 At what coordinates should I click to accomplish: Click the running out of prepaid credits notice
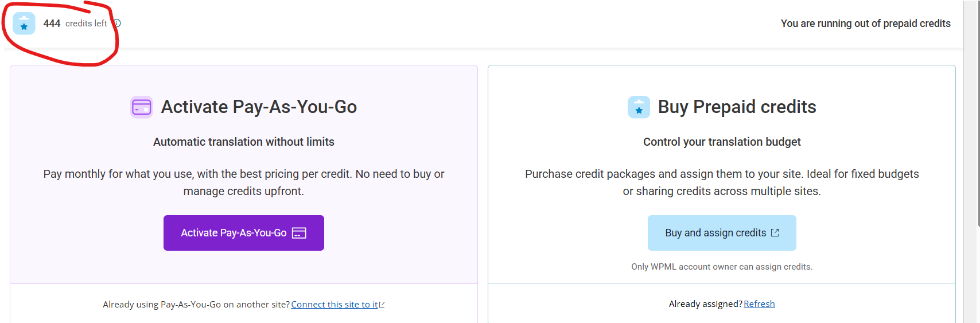click(865, 24)
